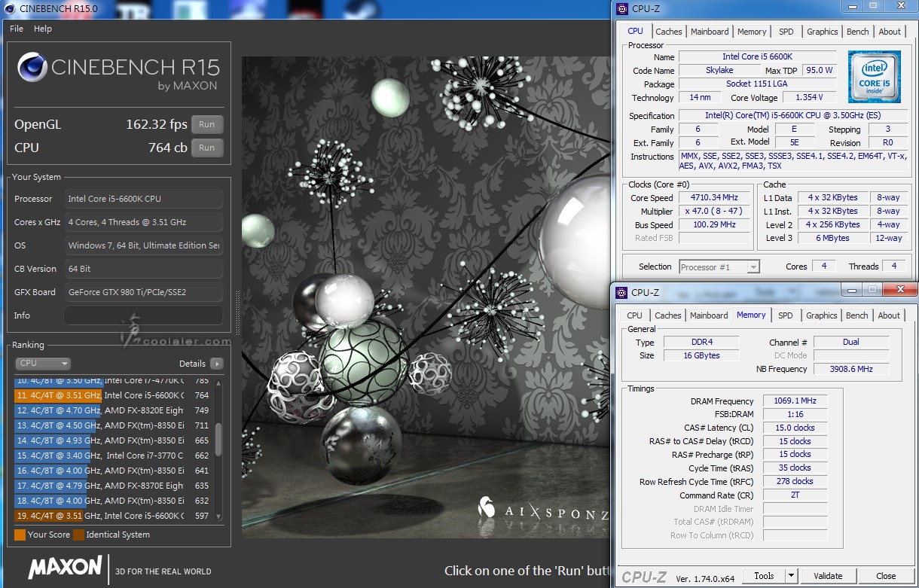Select ranking row 15 Intel Core i7-3770
919x588 pixels.
click(113, 455)
